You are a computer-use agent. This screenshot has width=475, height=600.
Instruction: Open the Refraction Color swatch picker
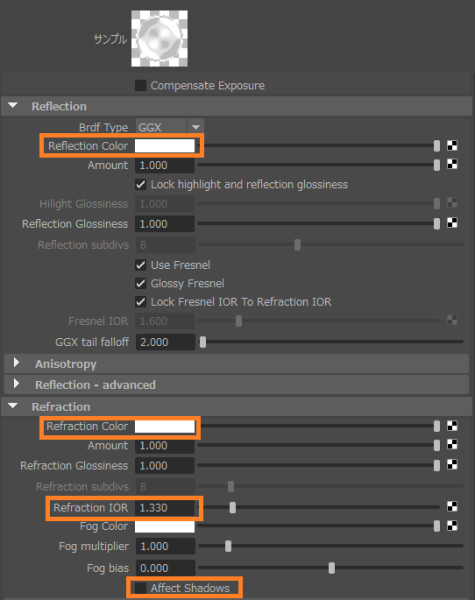(x=165, y=427)
